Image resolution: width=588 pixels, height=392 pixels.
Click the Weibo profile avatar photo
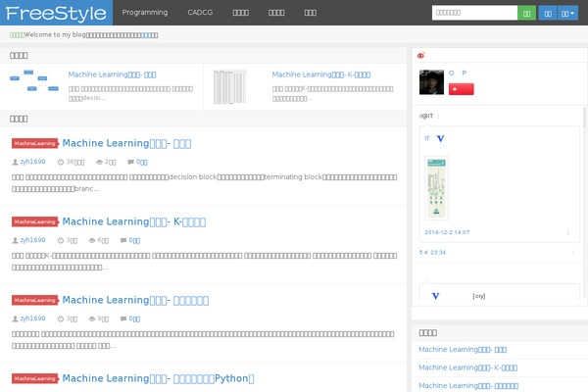click(x=431, y=82)
